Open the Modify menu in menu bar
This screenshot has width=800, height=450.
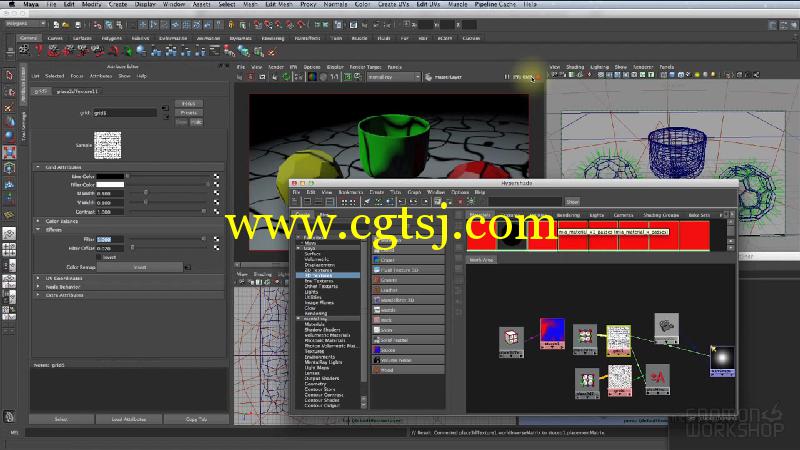(92, 4)
